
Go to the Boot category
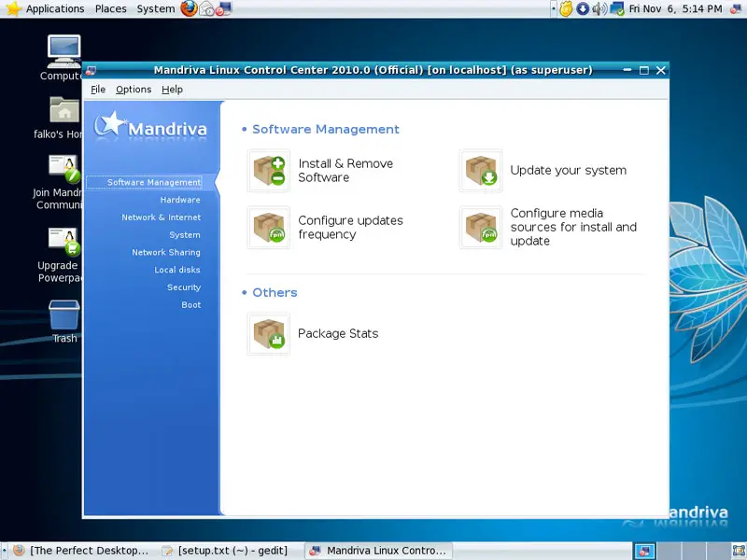(191, 305)
